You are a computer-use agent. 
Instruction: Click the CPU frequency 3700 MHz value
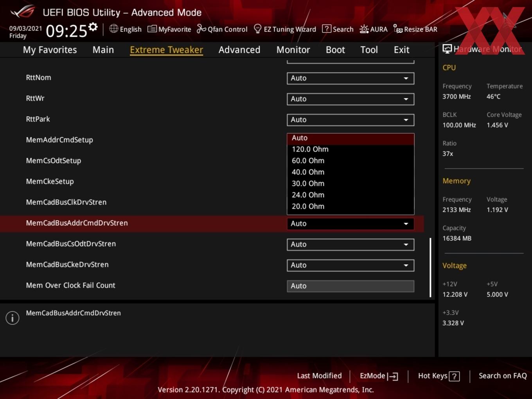click(x=457, y=97)
